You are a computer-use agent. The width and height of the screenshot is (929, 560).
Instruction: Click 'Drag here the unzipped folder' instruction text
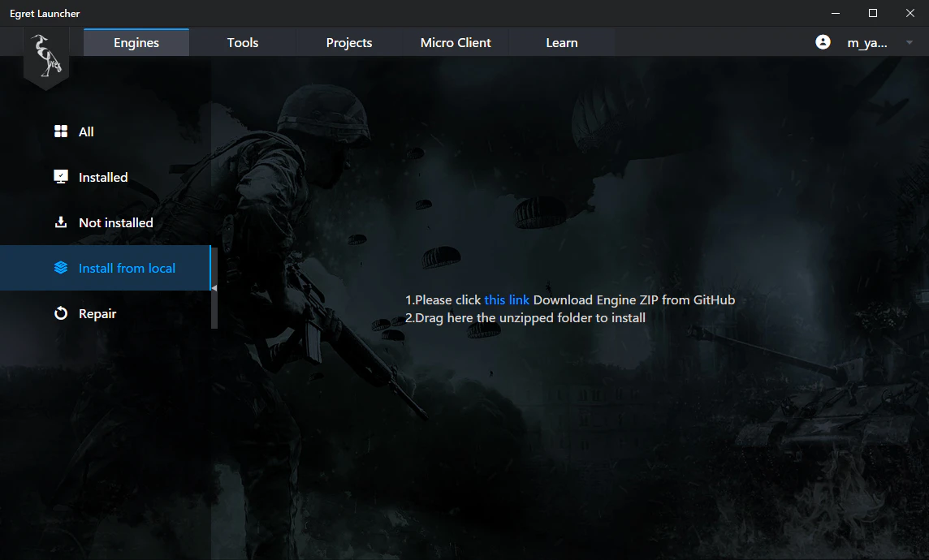(525, 318)
